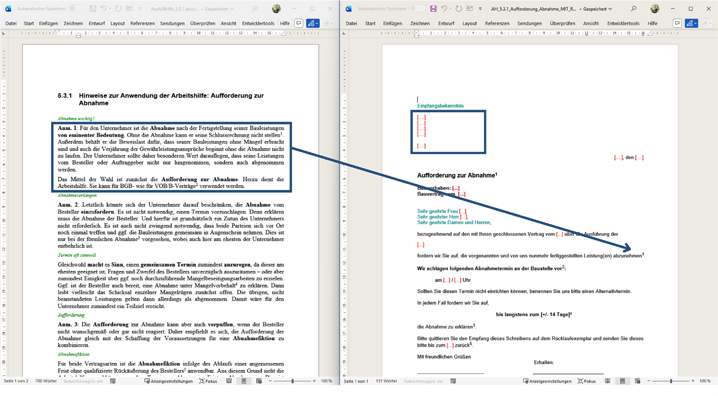Open the user account avatar in the right window
The height and width of the screenshot is (396, 718).
(x=655, y=9)
